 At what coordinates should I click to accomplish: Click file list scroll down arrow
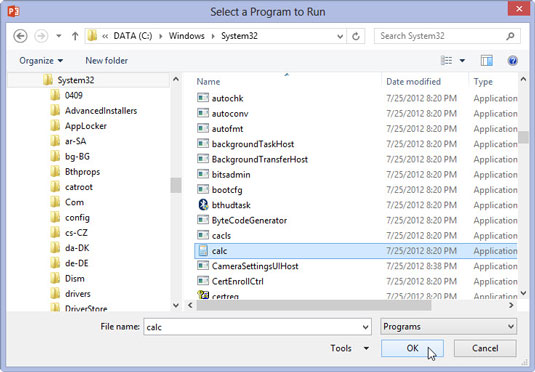pos(523,293)
